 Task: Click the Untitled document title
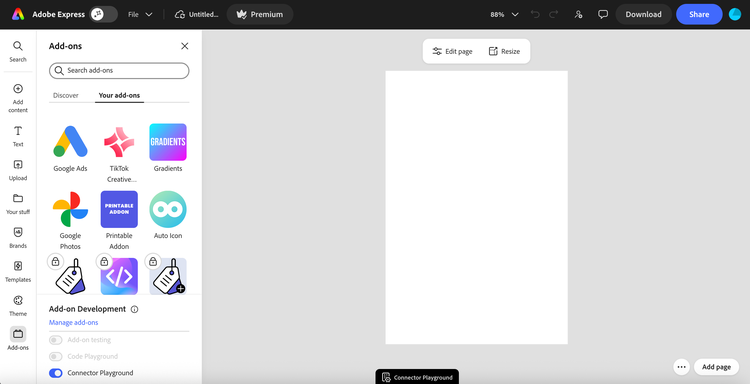click(x=203, y=14)
